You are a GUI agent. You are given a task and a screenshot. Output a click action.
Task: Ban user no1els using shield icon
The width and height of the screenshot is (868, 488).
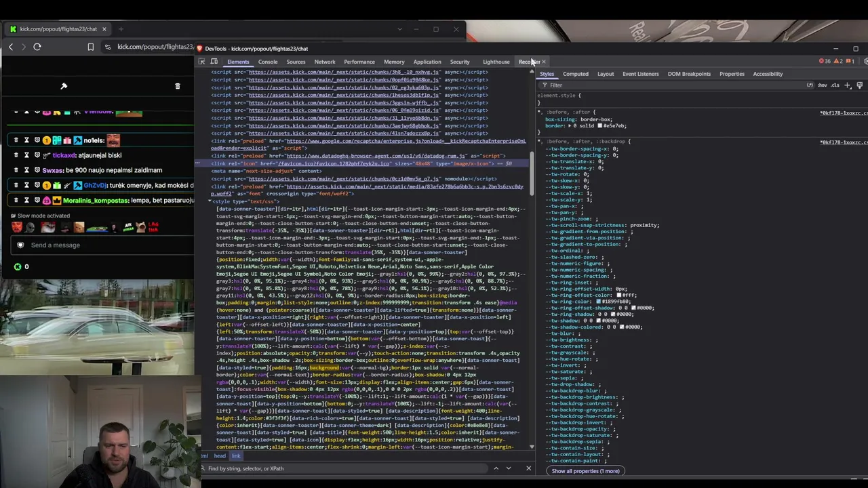37,140
